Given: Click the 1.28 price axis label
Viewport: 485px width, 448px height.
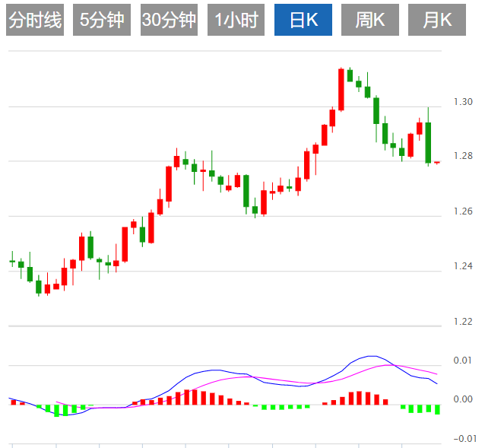Looking at the screenshot, I should pyautogui.click(x=463, y=156).
